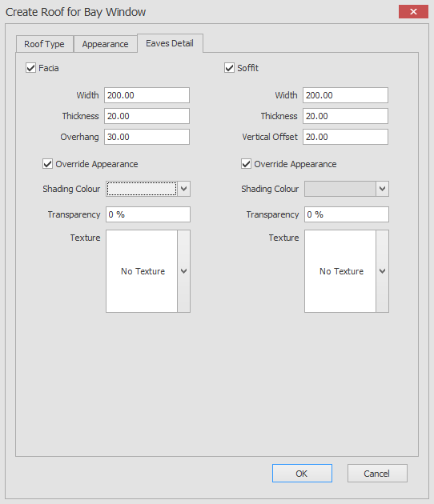Close the Create Roof dialog
The width and height of the screenshot is (434, 504).
(x=413, y=12)
